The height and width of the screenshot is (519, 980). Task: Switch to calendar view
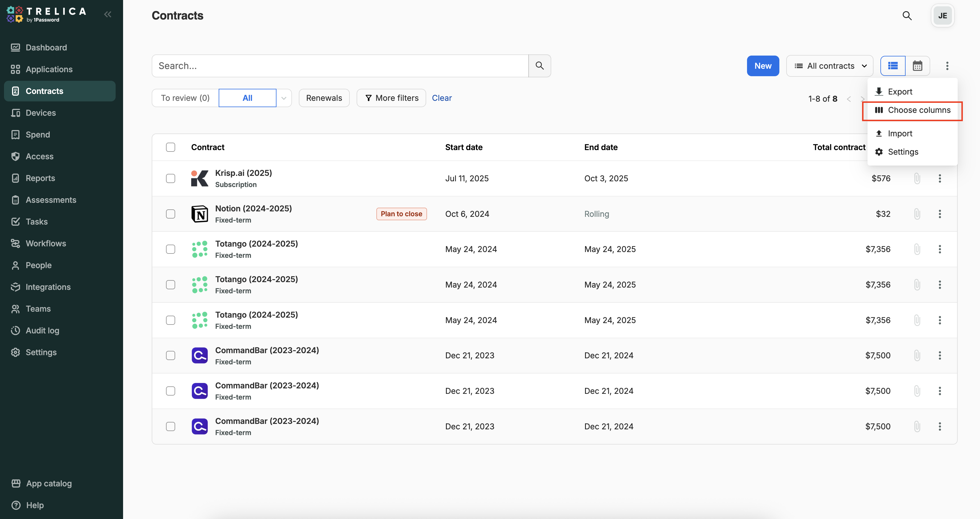(917, 66)
